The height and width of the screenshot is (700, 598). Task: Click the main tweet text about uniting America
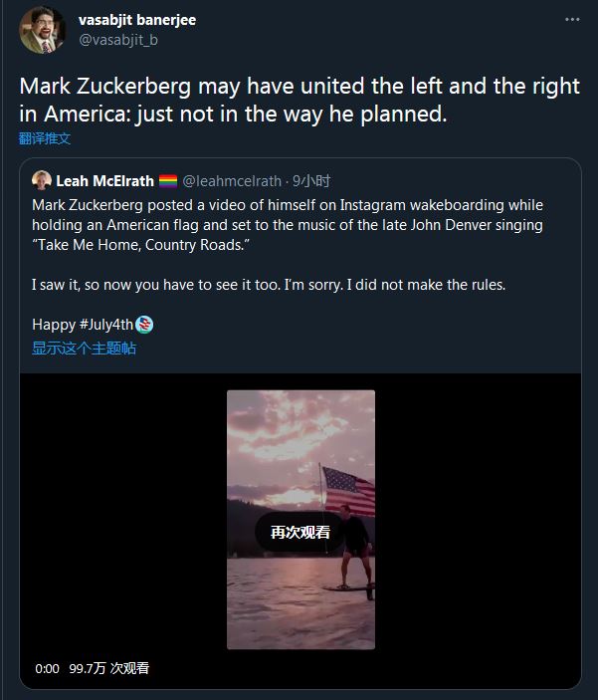coord(299,100)
